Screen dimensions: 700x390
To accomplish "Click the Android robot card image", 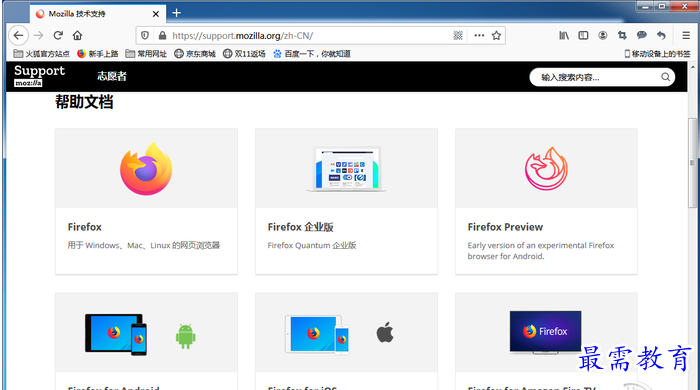I will (x=186, y=336).
